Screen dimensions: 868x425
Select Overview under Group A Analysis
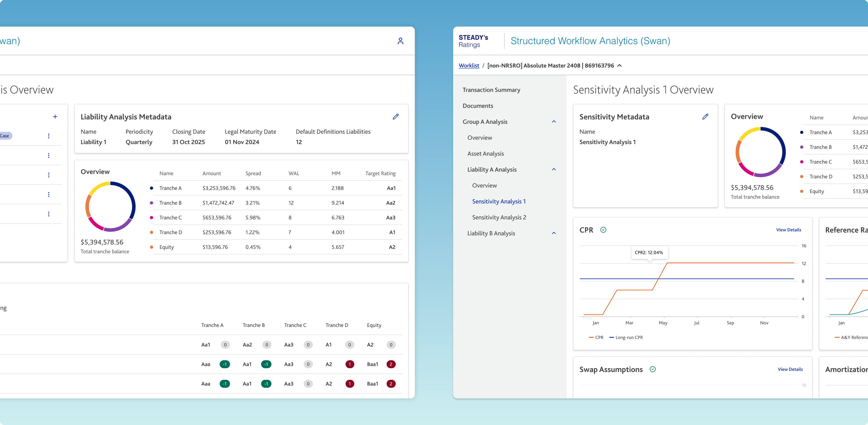(479, 138)
